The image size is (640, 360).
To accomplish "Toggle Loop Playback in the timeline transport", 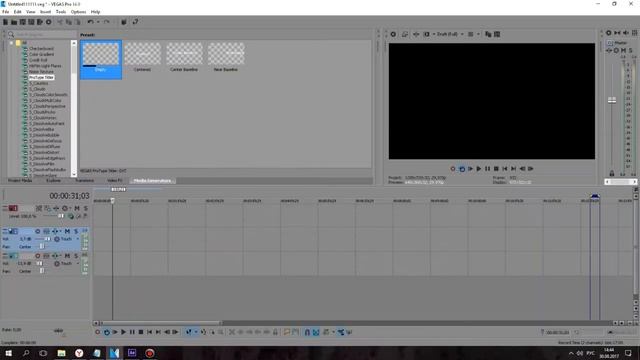I will click(107, 332).
